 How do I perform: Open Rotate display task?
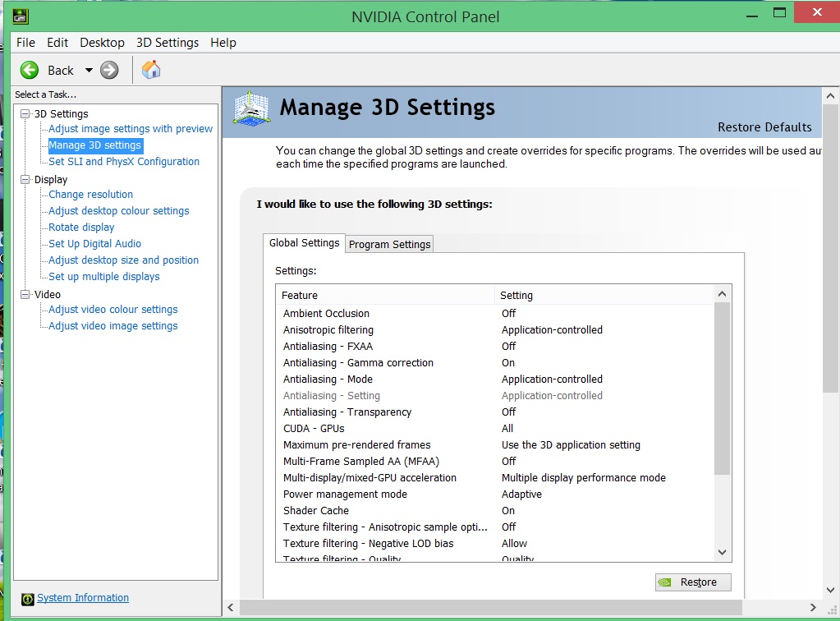pyautogui.click(x=81, y=228)
